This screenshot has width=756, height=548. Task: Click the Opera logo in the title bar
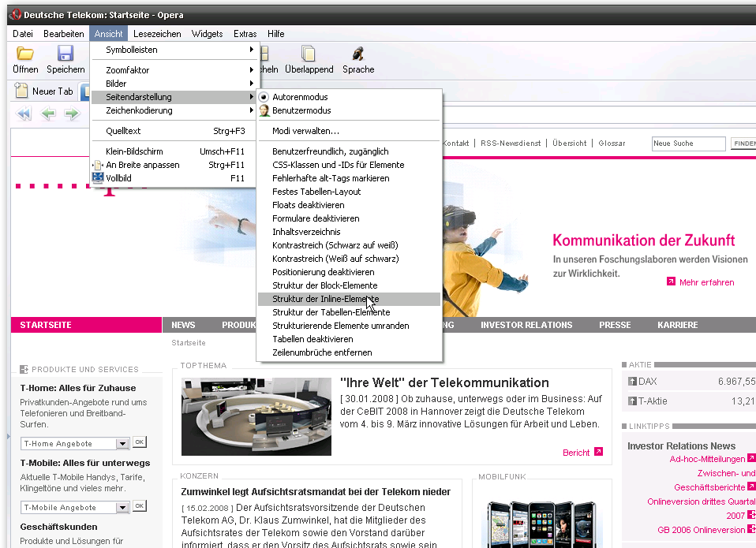pos(15,14)
